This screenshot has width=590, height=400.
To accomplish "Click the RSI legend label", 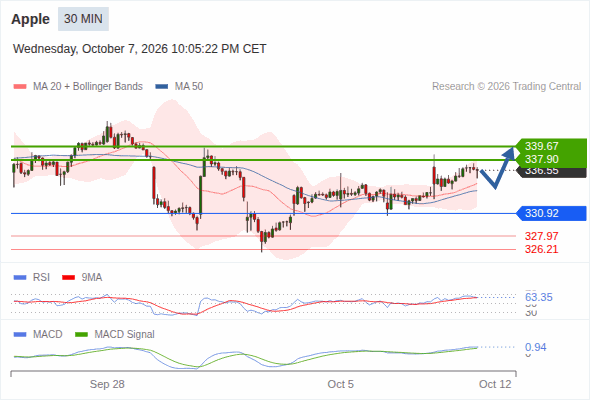I will [41, 277].
